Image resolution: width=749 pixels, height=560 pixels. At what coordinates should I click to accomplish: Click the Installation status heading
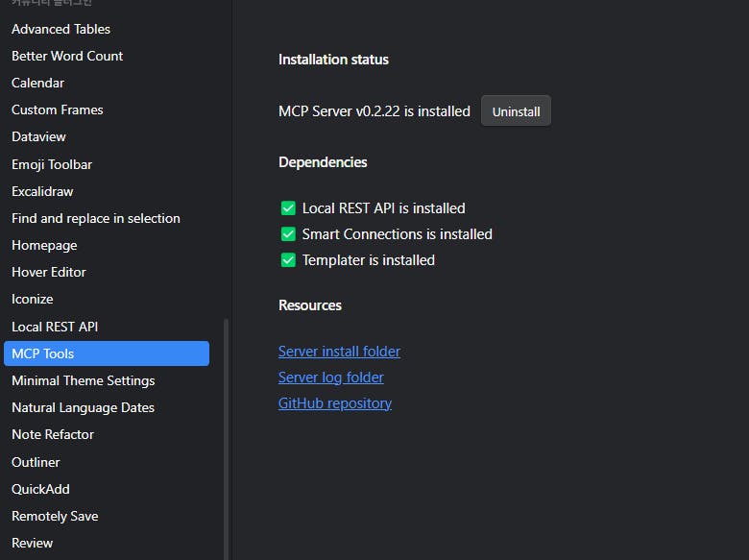click(x=333, y=60)
